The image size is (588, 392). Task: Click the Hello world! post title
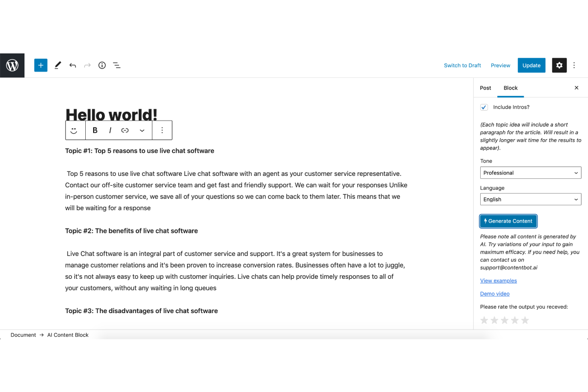(111, 114)
